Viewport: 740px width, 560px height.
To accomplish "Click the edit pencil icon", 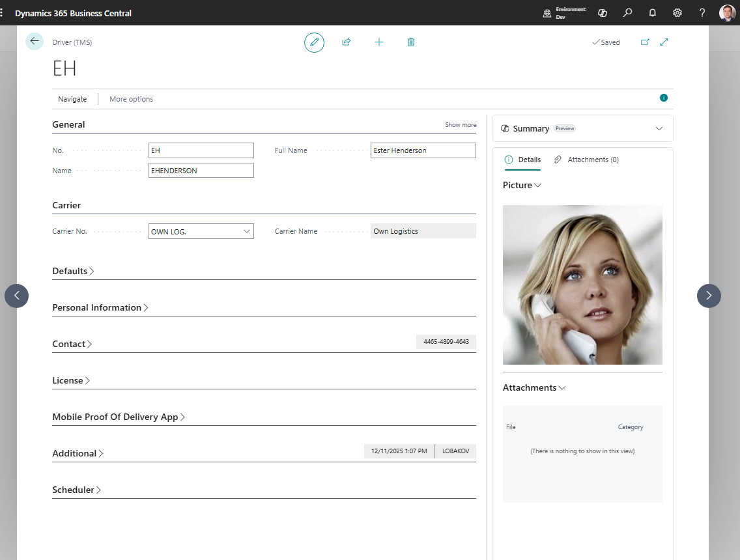I will [315, 42].
